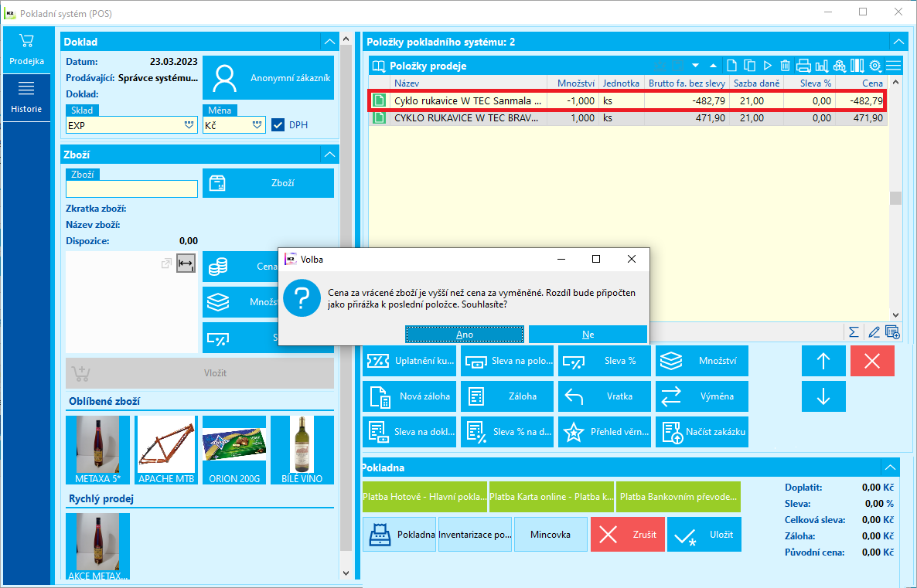Click the play/run icon in items toolbar

pos(767,66)
